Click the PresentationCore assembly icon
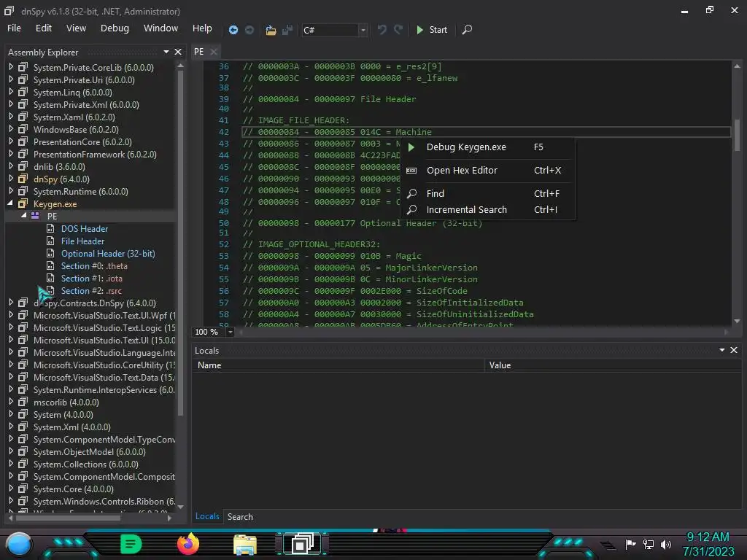747x560 pixels. point(23,141)
